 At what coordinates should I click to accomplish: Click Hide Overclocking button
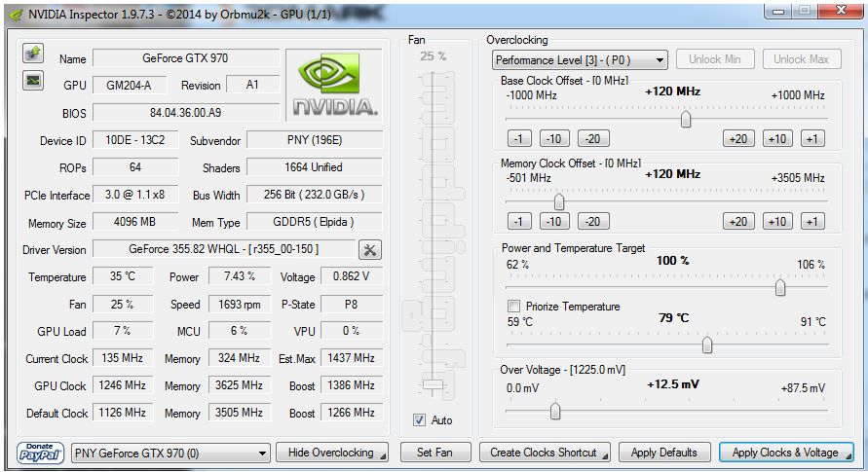point(332,453)
